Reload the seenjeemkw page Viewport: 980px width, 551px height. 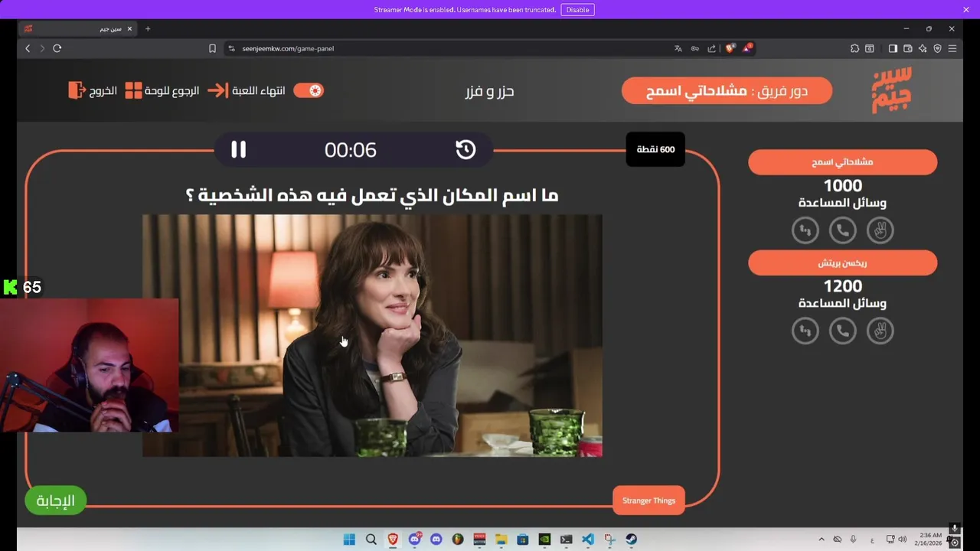click(57, 48)
